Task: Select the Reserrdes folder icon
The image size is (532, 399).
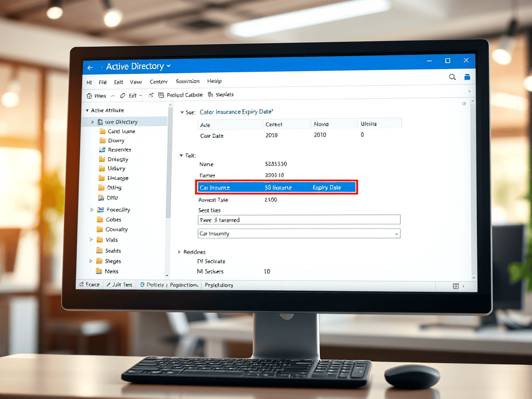Action: (102, 150)
